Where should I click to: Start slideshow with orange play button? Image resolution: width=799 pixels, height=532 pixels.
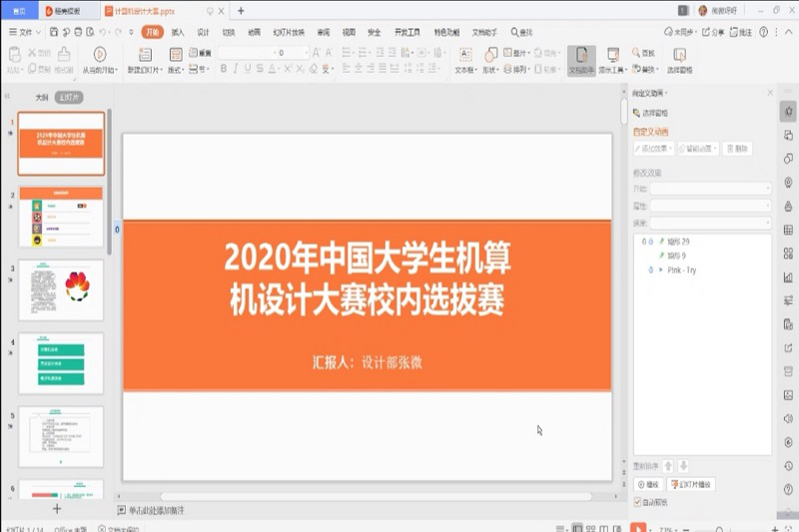coord(637,526)
